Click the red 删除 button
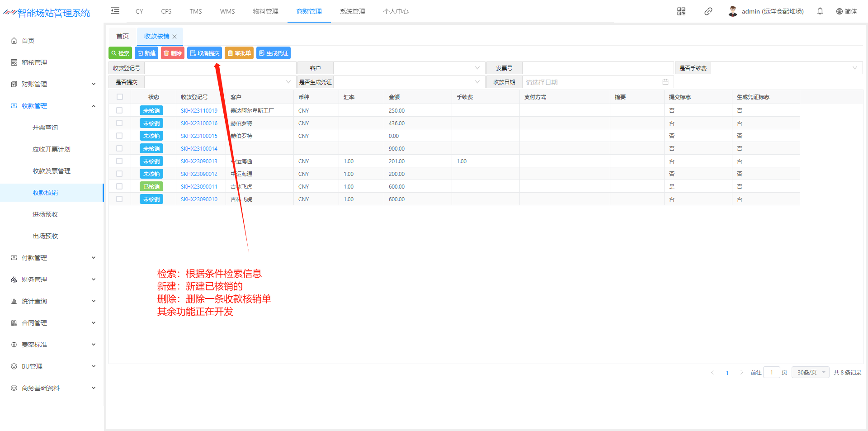This screenshot has height=431, width=868. coord(173,53)
